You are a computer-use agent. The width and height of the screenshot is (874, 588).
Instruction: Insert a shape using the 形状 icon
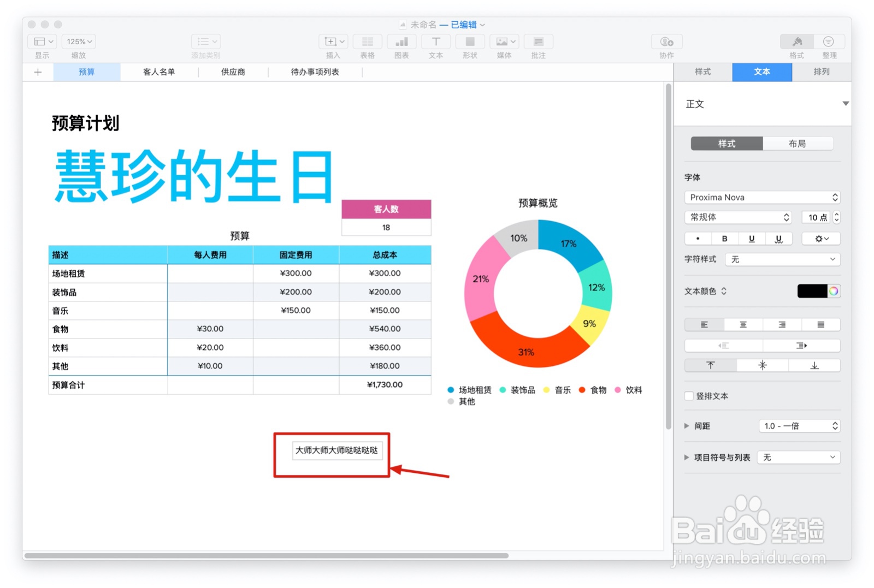click(x=469, y=41)
